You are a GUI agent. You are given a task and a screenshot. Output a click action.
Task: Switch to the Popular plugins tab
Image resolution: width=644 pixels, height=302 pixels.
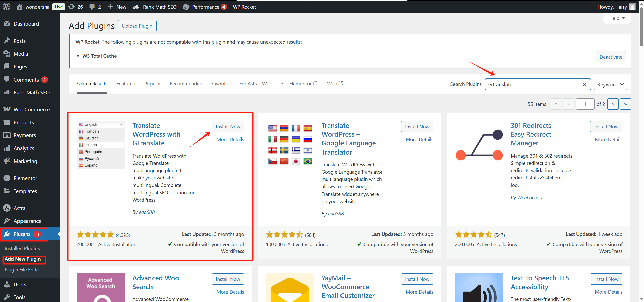tap(152, 84)
